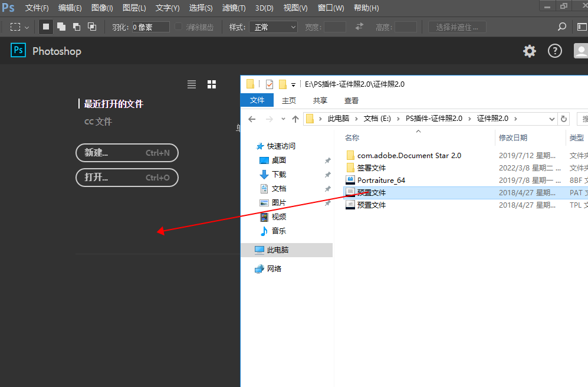Expand chevron after 文档 (E:) in address bar

398,119
